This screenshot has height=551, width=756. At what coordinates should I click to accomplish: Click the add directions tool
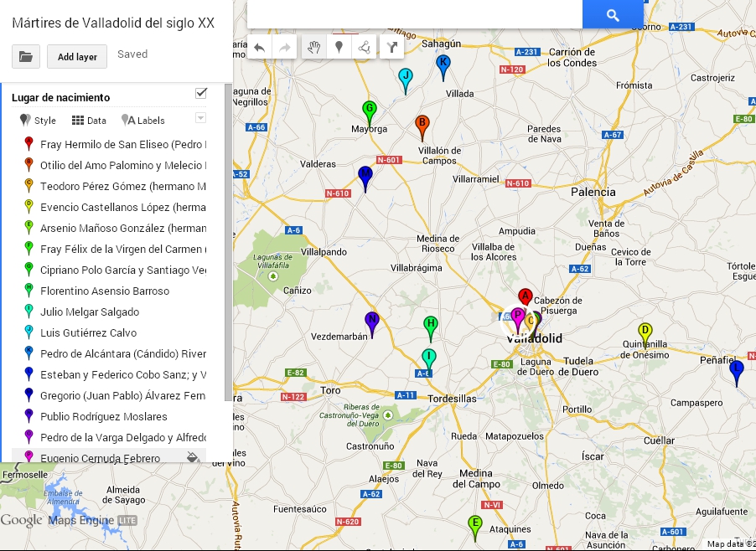tap(391, 48)
